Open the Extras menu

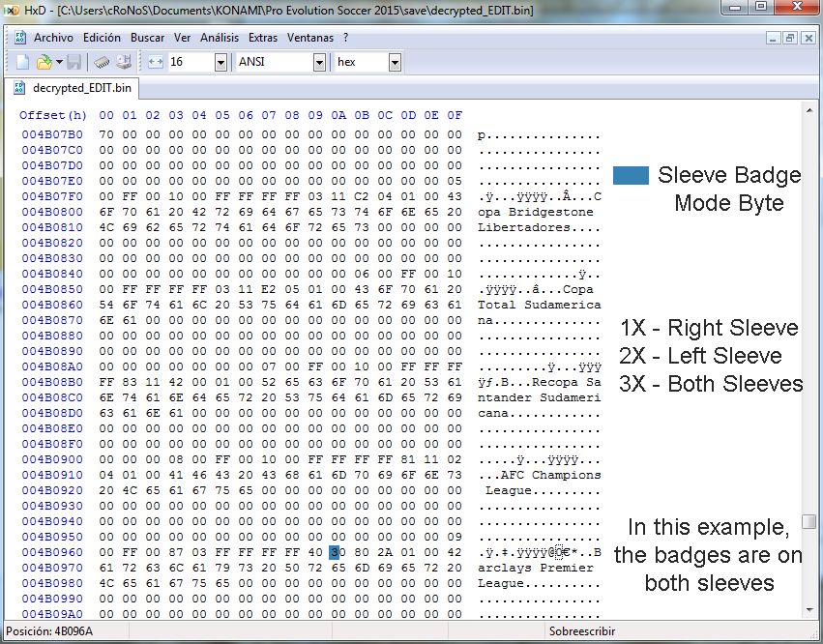tap(262, 38)
